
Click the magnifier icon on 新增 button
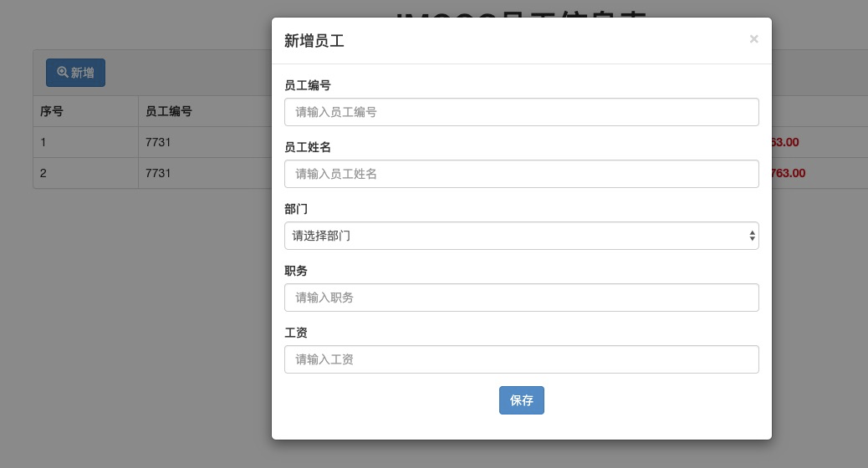[x=63, y=72]
